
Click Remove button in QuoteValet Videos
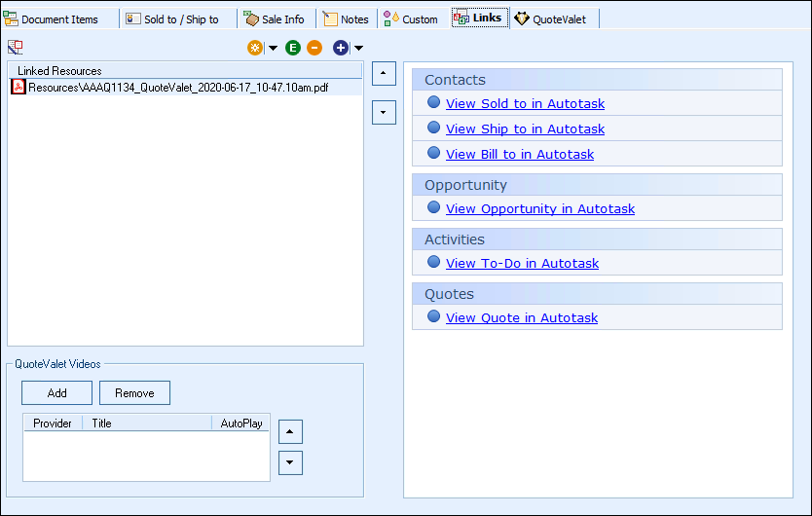(x=134, y=393)
